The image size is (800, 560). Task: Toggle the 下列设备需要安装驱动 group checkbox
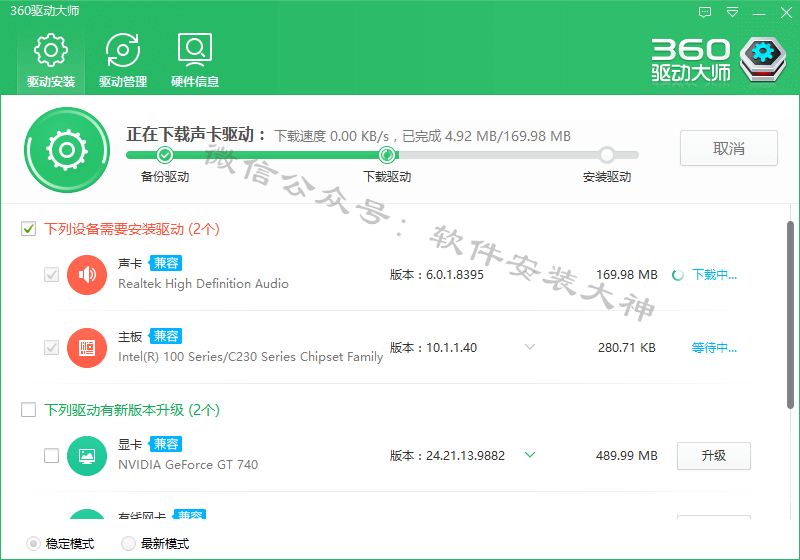pyautogui.click(x=29, y=229)
